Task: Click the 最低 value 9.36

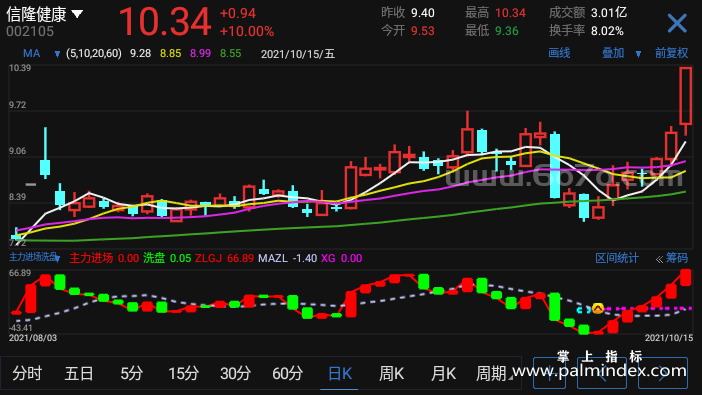Action: 507,31
